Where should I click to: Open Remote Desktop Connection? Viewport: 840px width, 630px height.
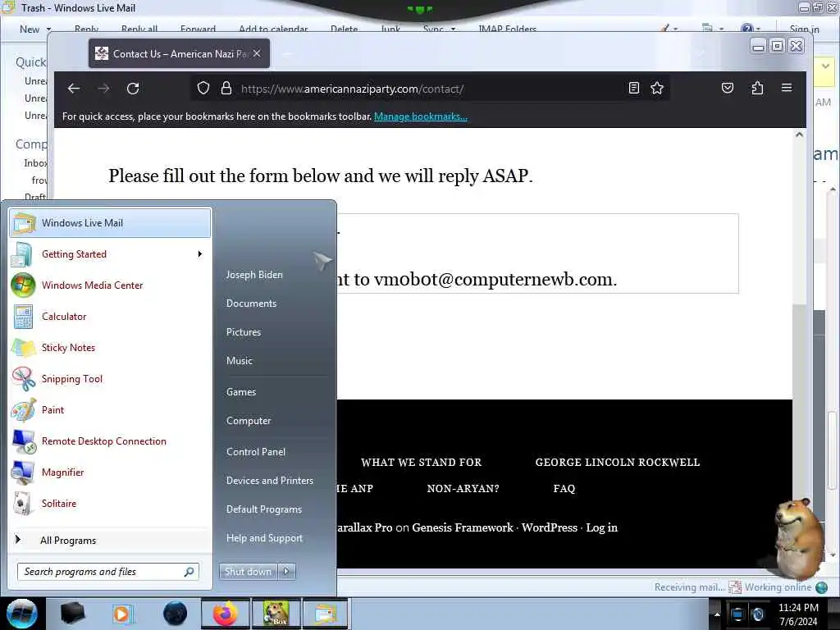[x=110, y=441]
